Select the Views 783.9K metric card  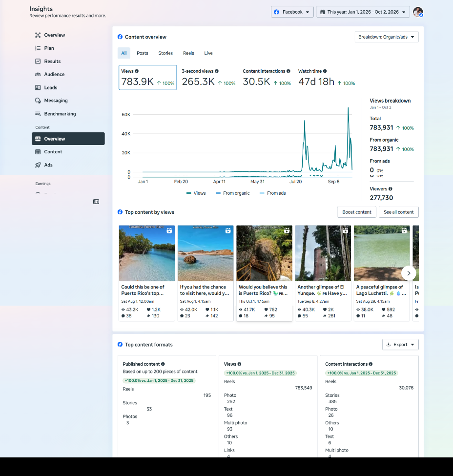point(147,78)
